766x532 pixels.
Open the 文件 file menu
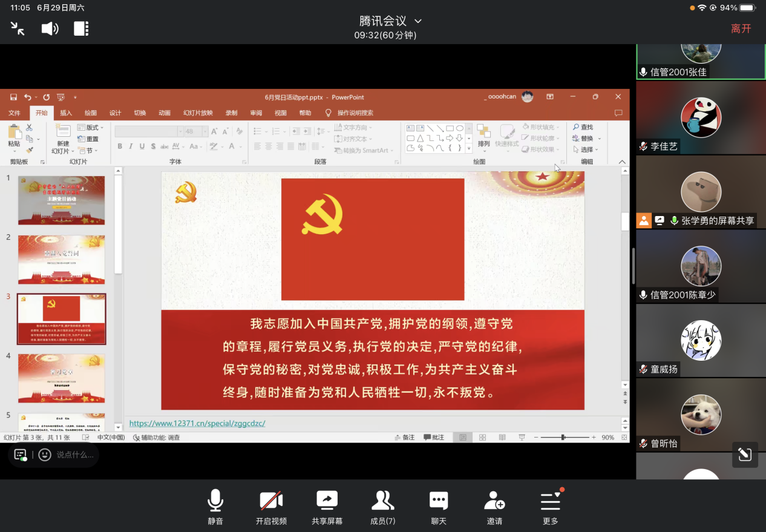click(15, 113)
